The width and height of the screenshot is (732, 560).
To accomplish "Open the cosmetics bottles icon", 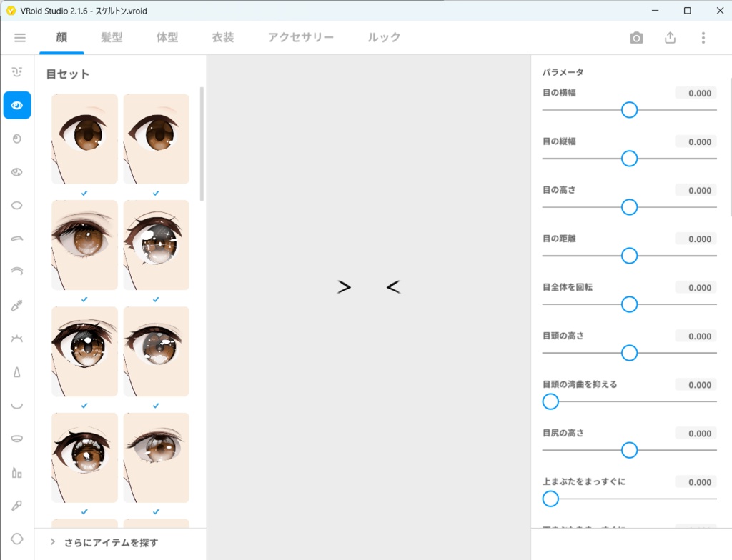I will pos(17,473).
